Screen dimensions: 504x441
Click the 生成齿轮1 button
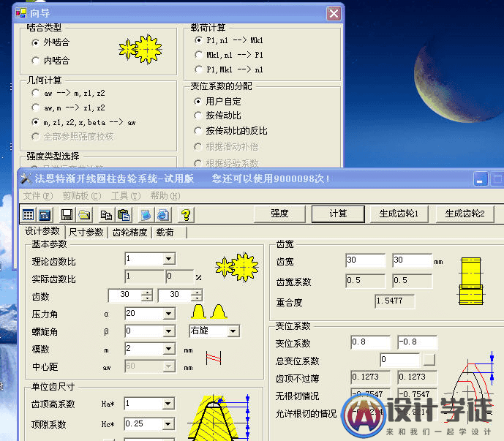point(399,214)
